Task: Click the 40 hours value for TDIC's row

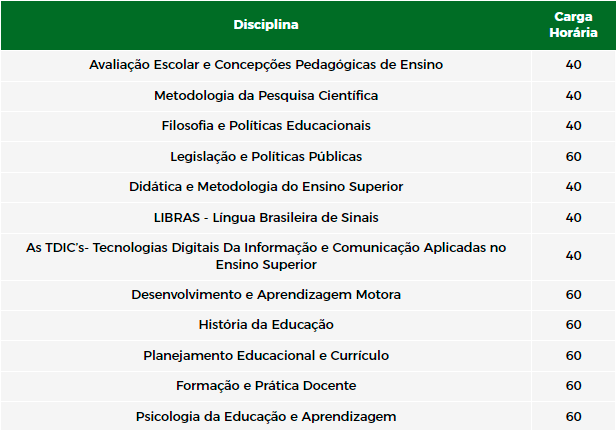Action: [x=573, y=256]
